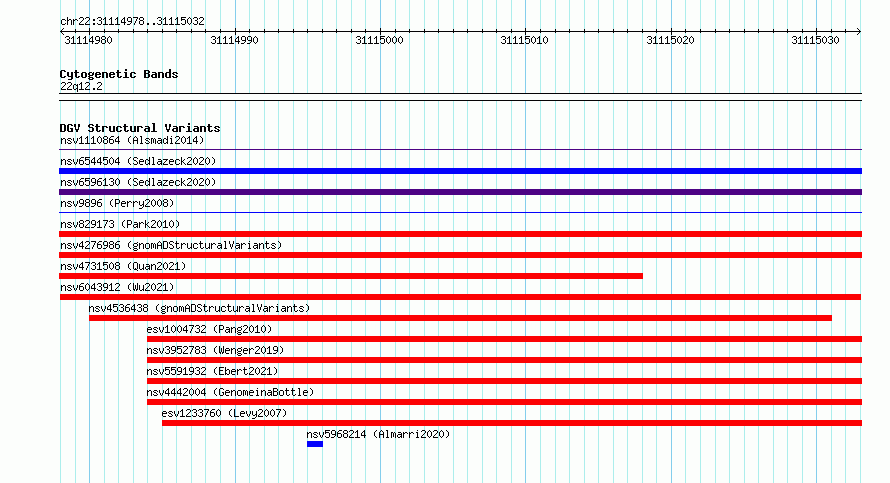
Task: Click the Cytogenetic Bands track title
Action: click(x=119, y=74)
